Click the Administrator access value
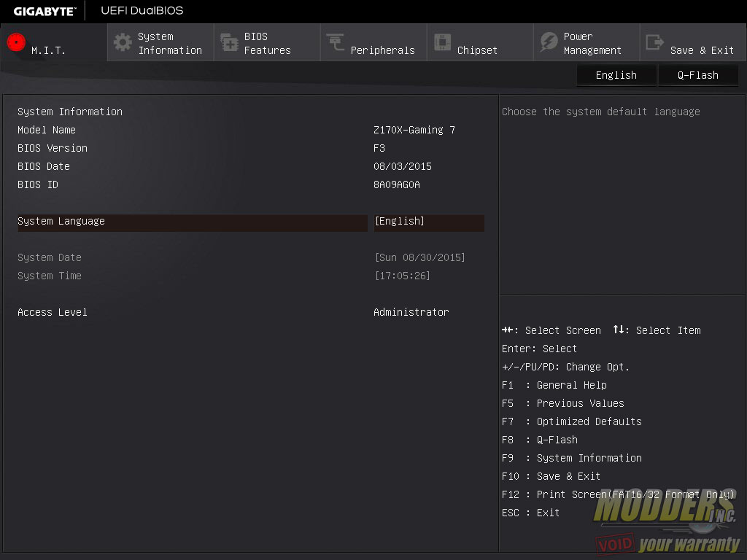747x560 pixels. 411,312
